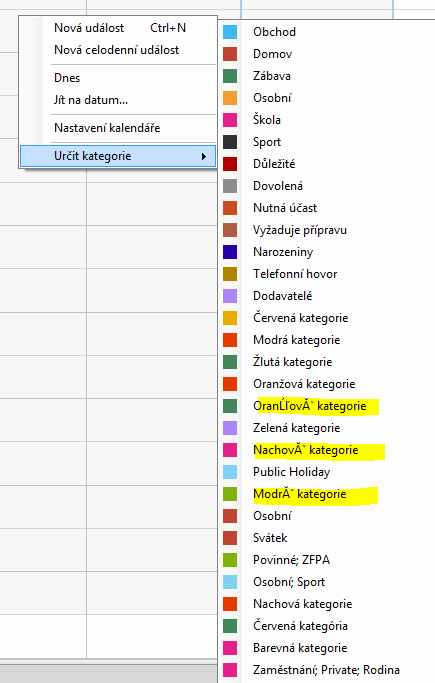435x683 pixels.
Task: Click the purple Dodavatelé swatch
Action: 230,296
